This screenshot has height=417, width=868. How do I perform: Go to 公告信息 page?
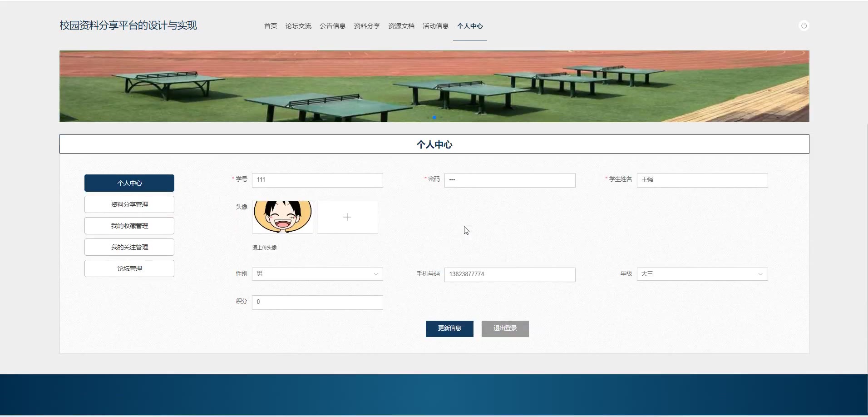click(x=333, y=26)
